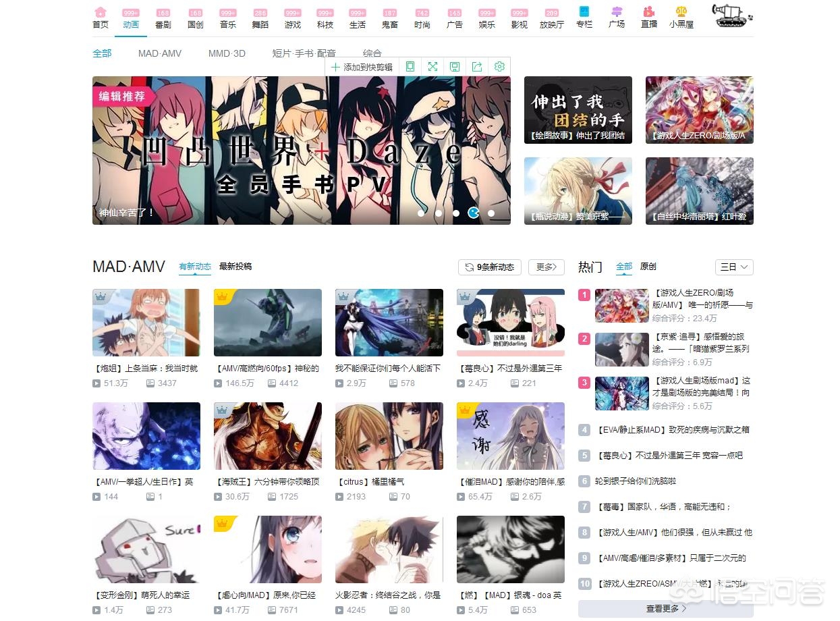
Task: Open the 专栏 column icon
Action: click(584, 12)
